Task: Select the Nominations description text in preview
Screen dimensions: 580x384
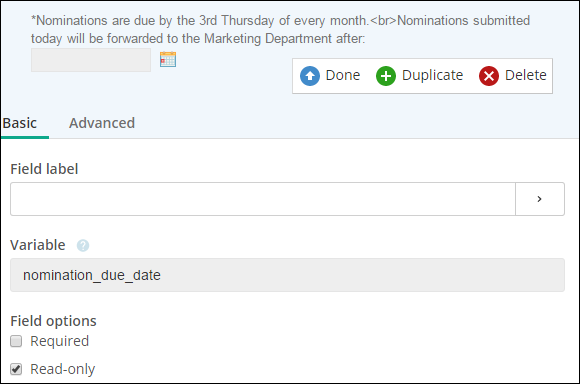Action: pos(280,30)
